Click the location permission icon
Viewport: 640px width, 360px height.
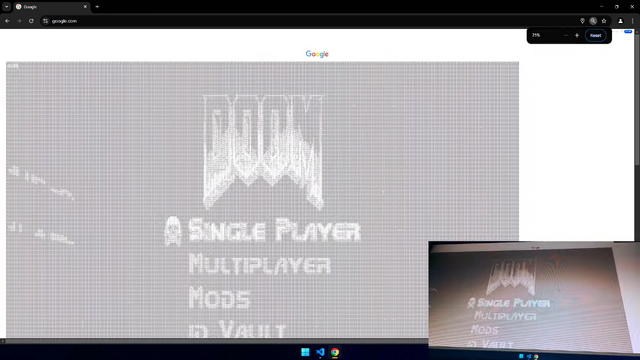tap(582, 21)
